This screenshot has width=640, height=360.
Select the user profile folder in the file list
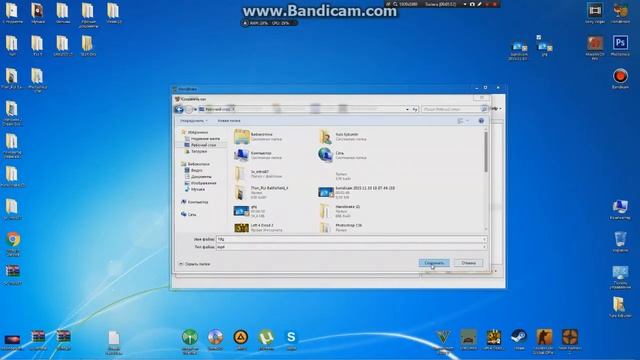(342, 137)
